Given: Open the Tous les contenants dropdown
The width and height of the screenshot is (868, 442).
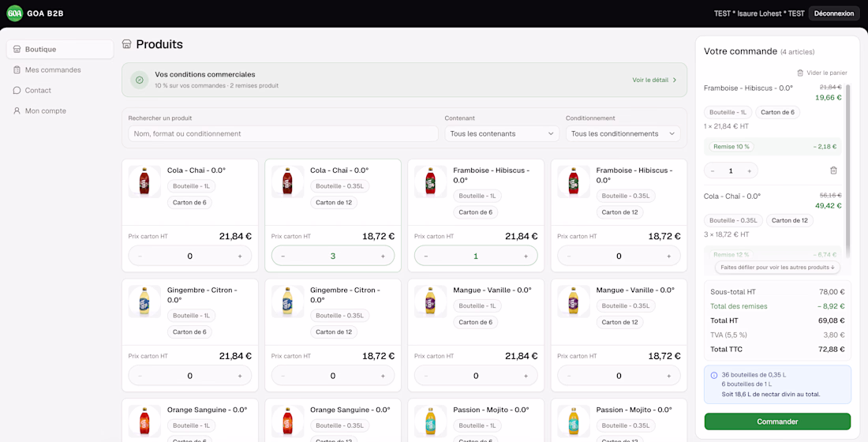Looking at the screenshot, I should point(502,133).
